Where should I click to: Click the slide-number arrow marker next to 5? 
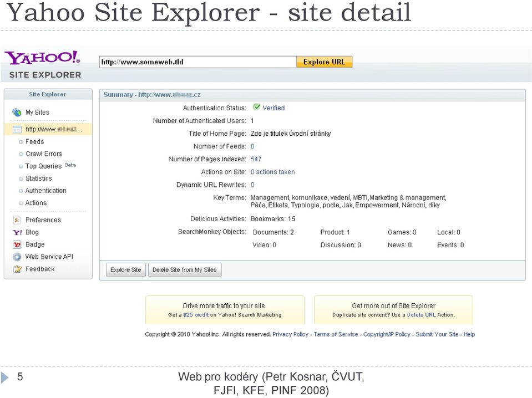[x=4, y=377]
